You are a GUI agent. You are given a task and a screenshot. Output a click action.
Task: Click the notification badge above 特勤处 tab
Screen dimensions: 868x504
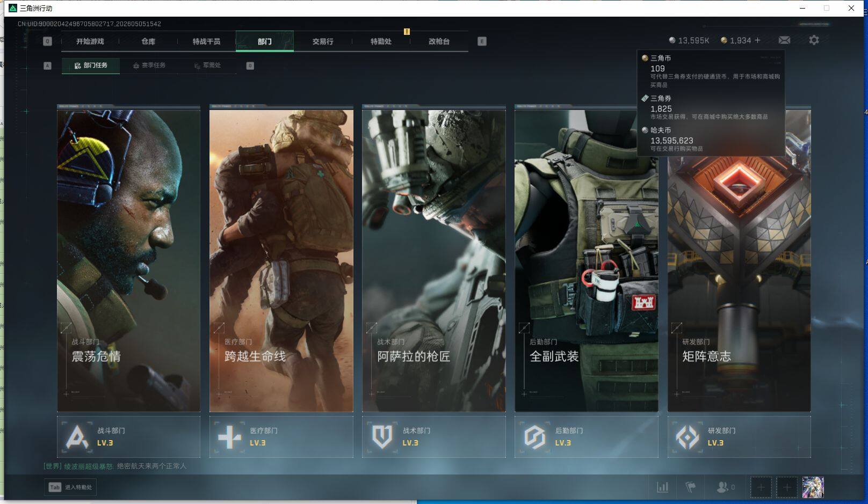pyautogui.click(x=407, y=32)
